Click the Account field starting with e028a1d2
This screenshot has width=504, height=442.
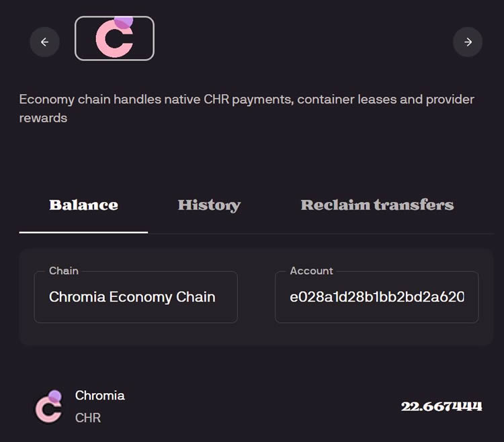coord(376,297)
